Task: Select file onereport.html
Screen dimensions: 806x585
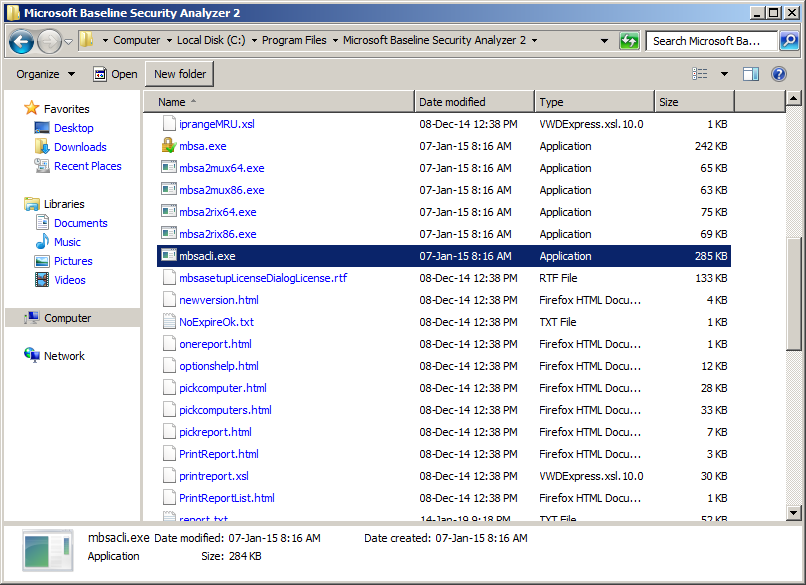Action: pyautogui.click(x=215, y=344)
